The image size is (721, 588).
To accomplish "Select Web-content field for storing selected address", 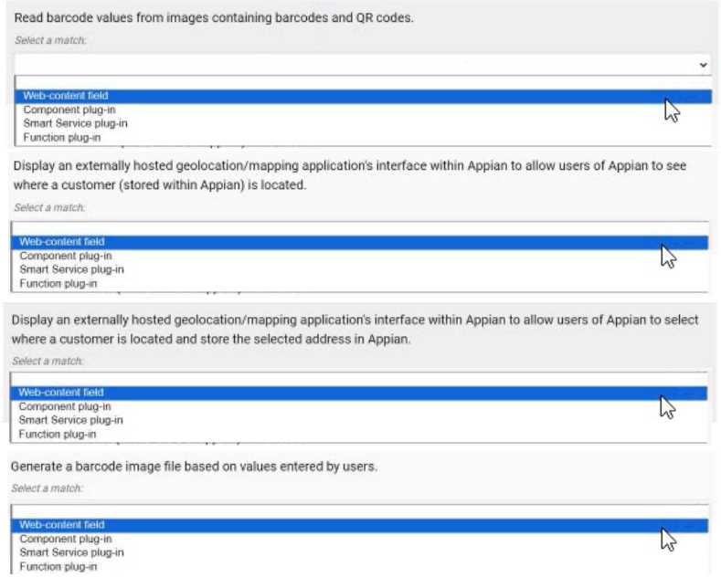I will 62,393.
